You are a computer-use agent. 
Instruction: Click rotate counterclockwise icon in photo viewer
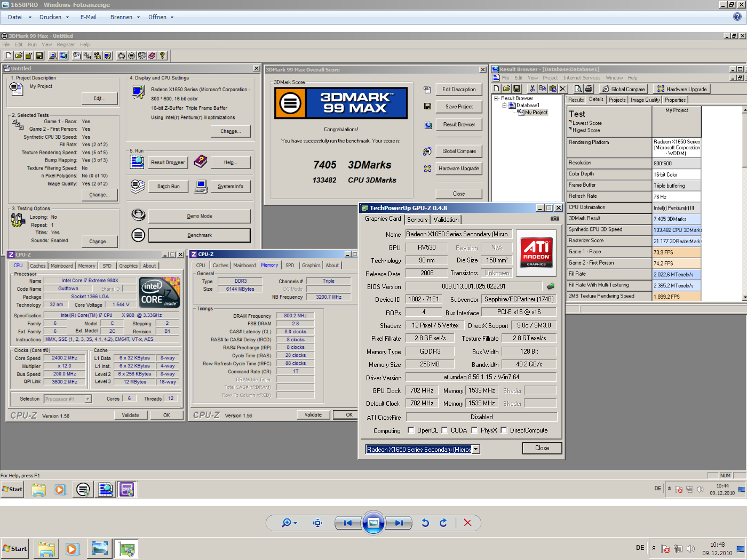pos(425,523)
